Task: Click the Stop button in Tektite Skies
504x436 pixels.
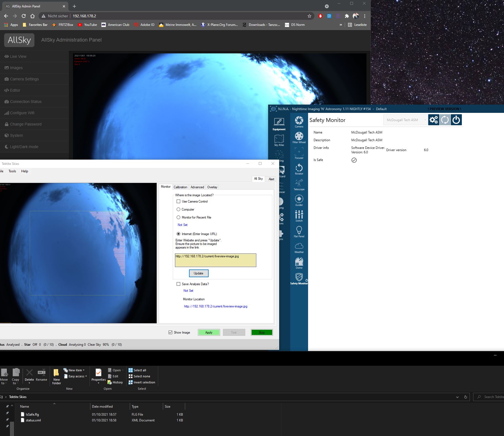Action: pos(262,333)
